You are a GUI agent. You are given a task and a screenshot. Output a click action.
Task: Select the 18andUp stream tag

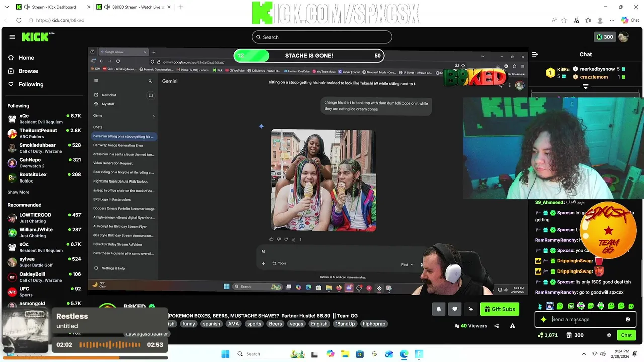345,324
